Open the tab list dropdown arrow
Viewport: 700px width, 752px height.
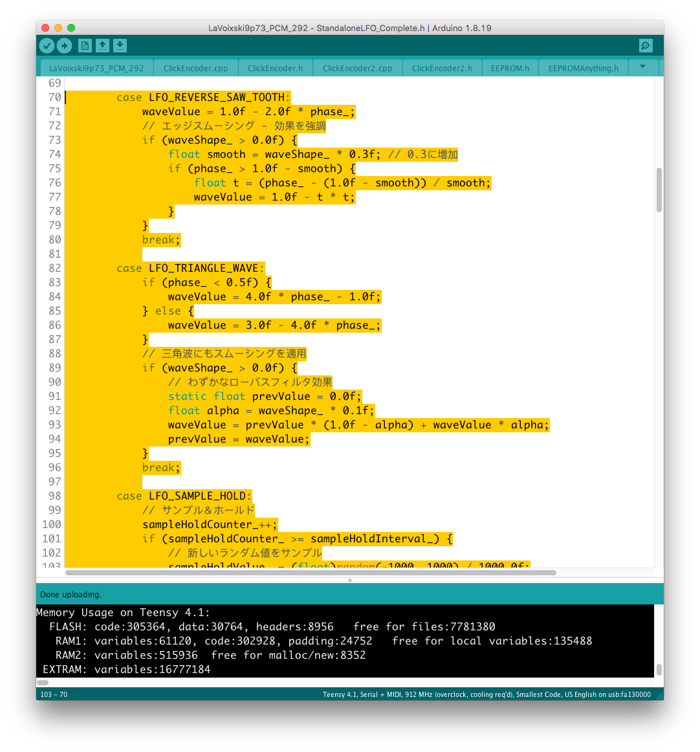click(642, 67)
